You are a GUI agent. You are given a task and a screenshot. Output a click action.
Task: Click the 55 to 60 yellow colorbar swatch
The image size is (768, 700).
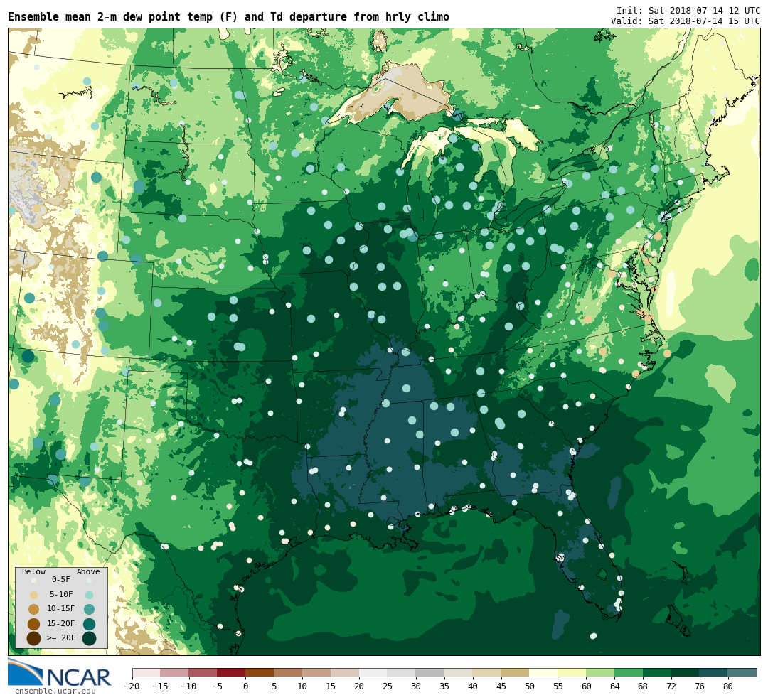click(x=572, y=673)
